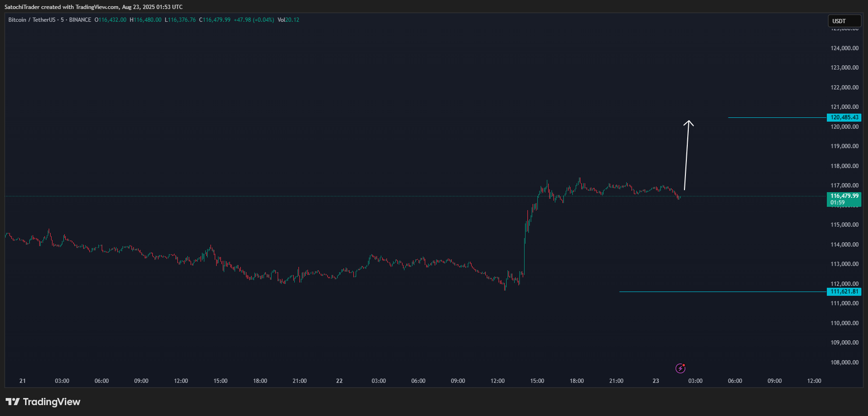Click the 123,000.00 price axis label

tap(844, 68)
